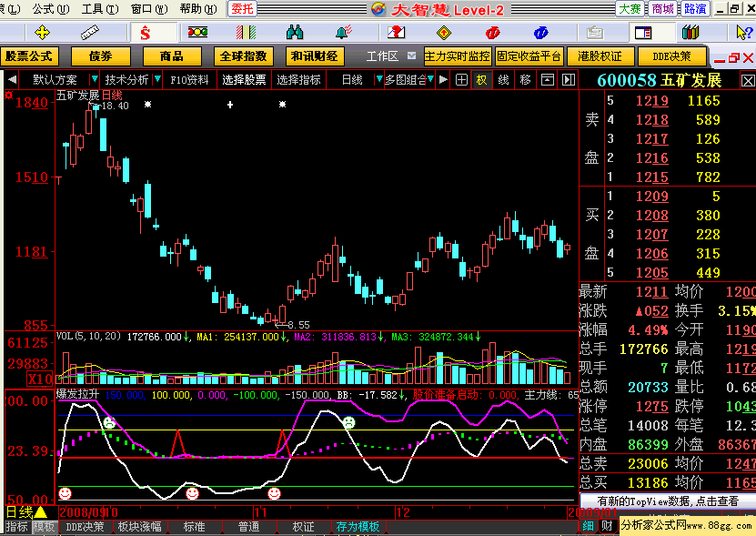Open the 日线 period dropdown arrow
The image size is (756, 536).
click(x=379, y=79)
